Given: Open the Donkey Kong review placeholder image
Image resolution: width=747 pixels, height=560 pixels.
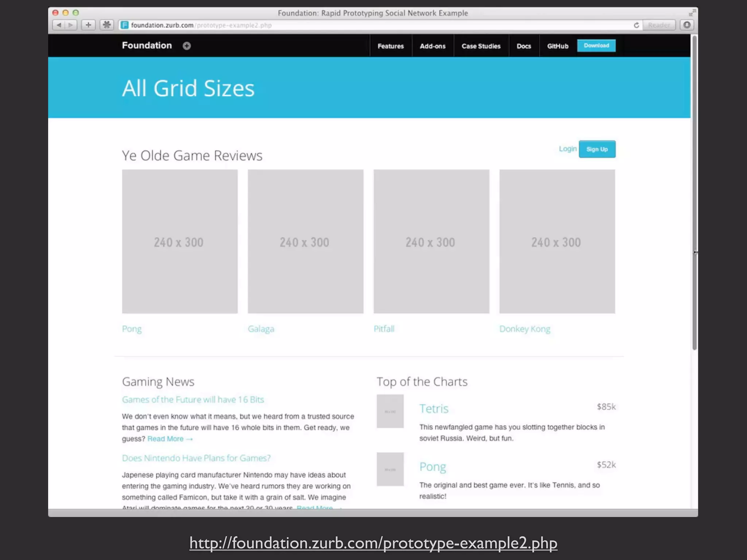Looking at the screenshot, I should (x=557, y=241).
